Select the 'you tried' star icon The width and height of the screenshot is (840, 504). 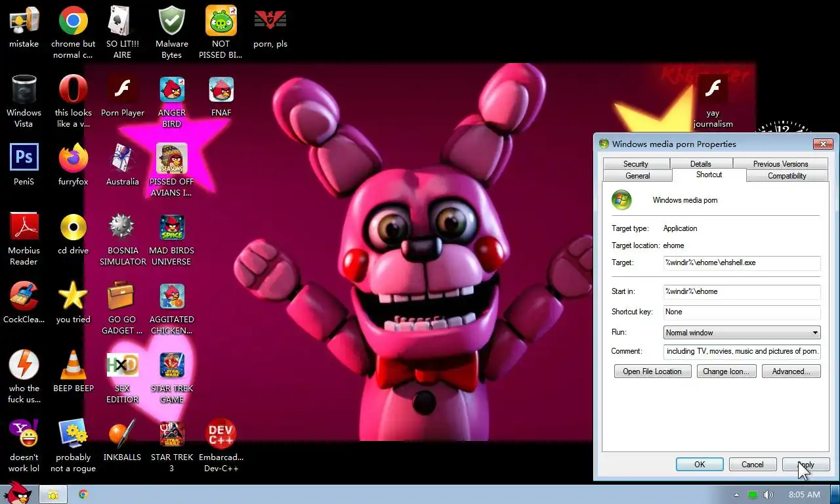click(x=73, y=302)
